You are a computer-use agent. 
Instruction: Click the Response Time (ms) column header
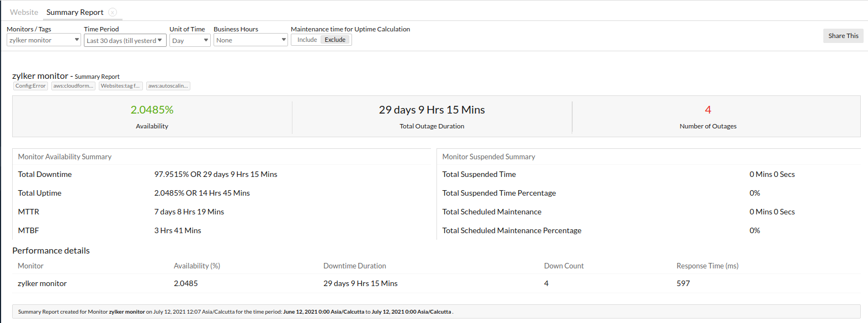pyautogui.click(x=707, y=266)
